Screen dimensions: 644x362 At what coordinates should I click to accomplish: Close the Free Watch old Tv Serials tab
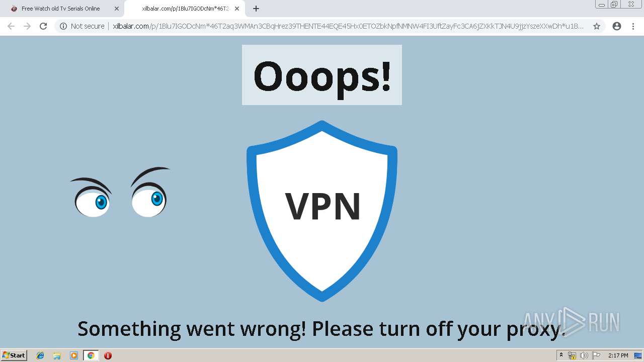pos(117,9)
